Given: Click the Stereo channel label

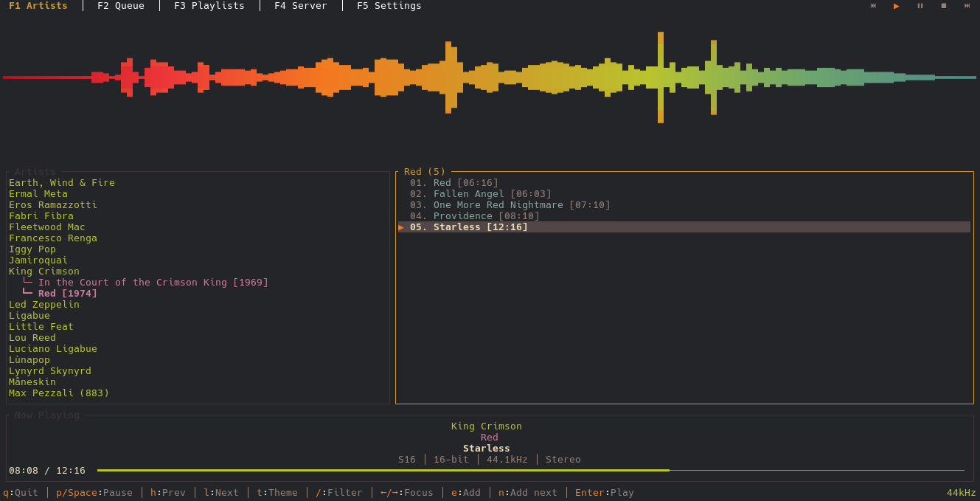Looking at the screenshot, I should coord(563,460).
